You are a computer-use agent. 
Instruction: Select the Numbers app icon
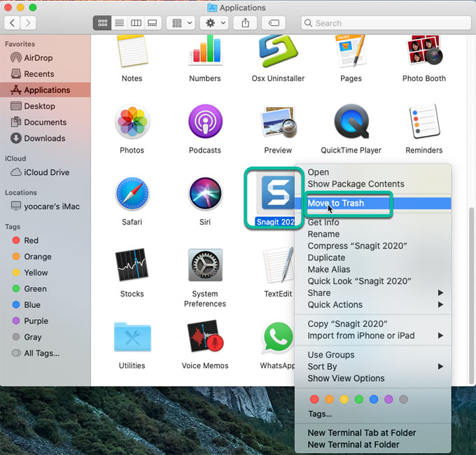206,50
